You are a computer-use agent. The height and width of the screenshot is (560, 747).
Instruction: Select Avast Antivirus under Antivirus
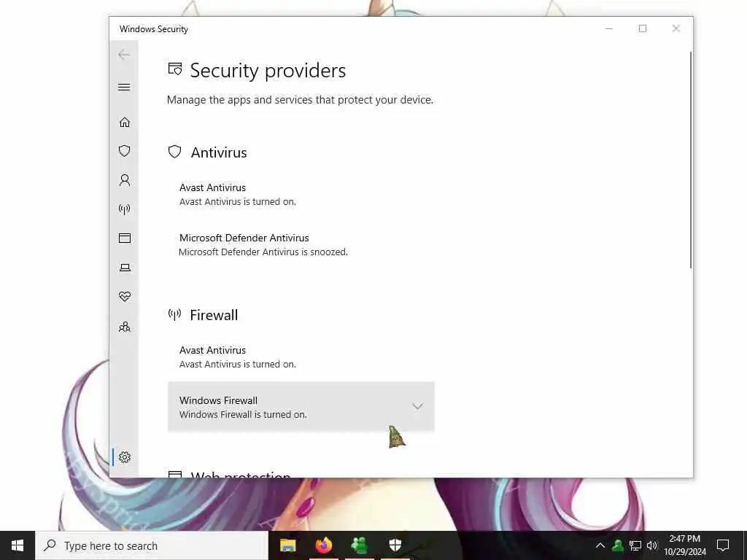[237, 194]
